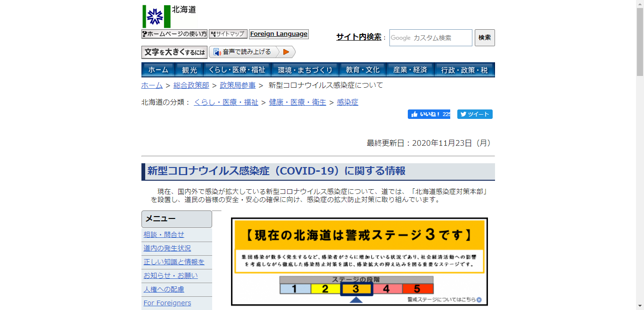644x310 pixels.
Task: Click the 警戒ステージ3 banner image
Action: [x=359, y=261]
